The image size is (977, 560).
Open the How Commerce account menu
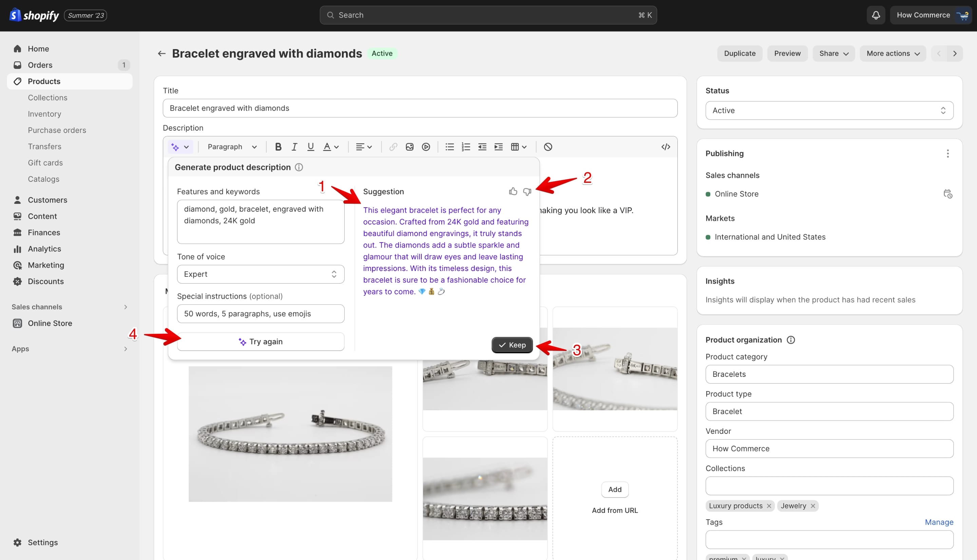(931, 15)
